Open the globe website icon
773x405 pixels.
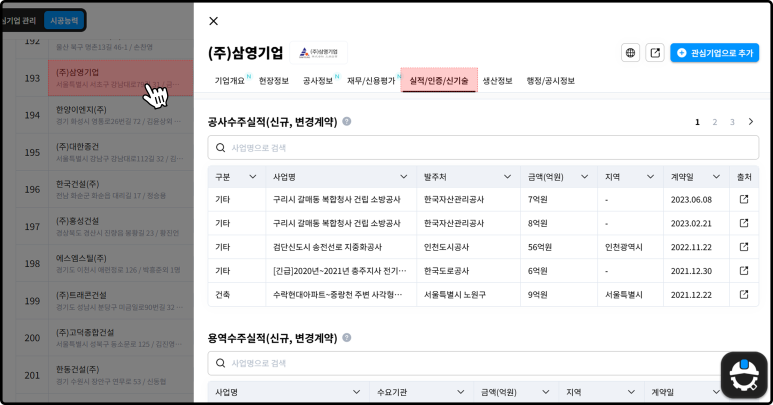point(630,53)
